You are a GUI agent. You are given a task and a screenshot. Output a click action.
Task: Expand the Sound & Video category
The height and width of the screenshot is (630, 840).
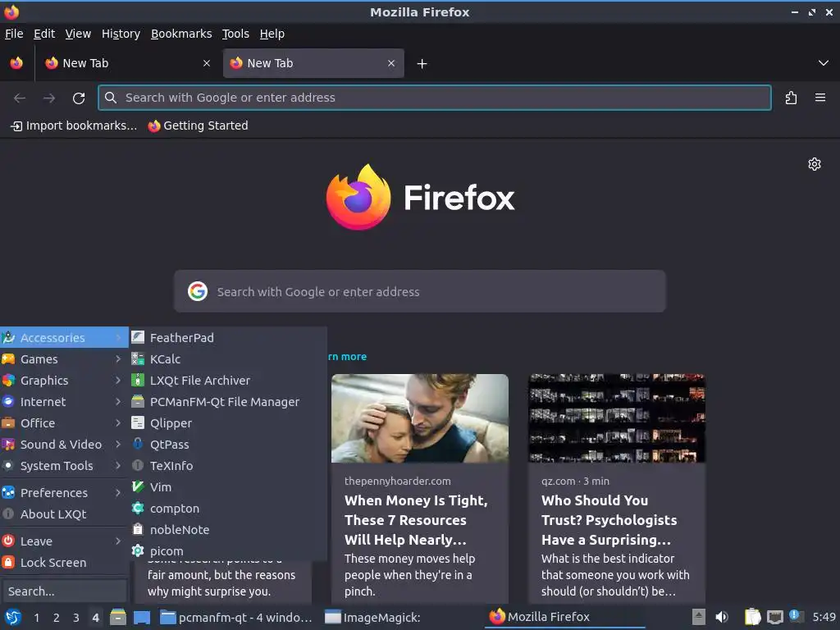(x=64, y=445)
